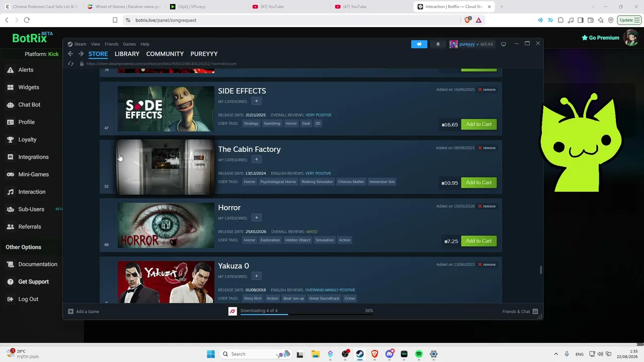Viewport: 644px width, 362px height.
Task: Remove Horror from wishlist
Action: point(487,206)
